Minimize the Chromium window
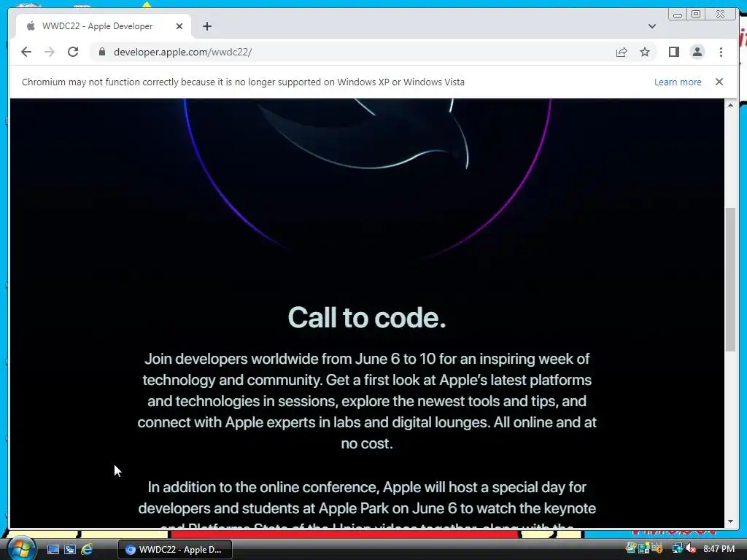This screenshot has height=560, width=747. pyautogui.click(x=678, y=14)
